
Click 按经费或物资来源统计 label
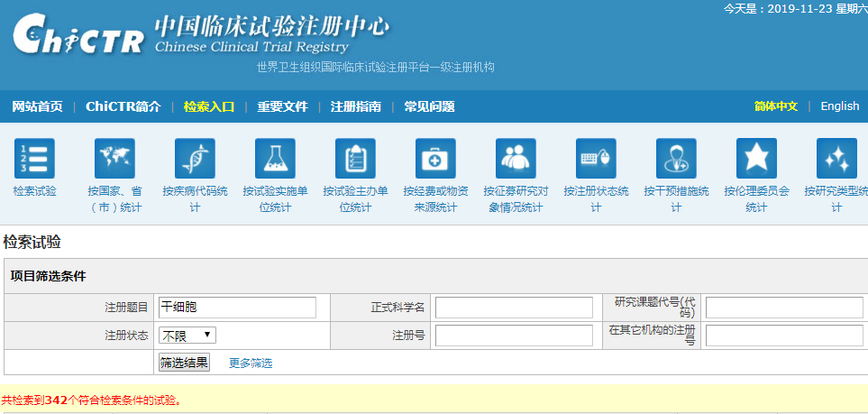(x=435, y=199)
